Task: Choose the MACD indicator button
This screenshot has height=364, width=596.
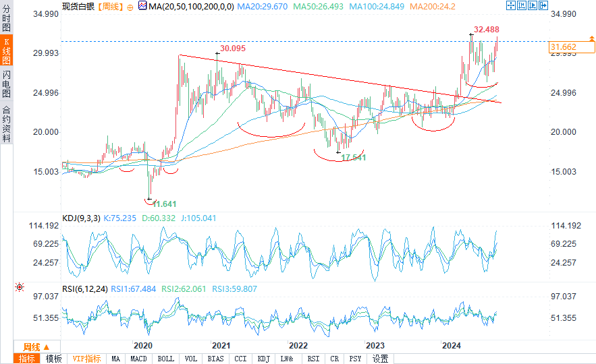Action: pyautogui.click(x=138, y=359)
